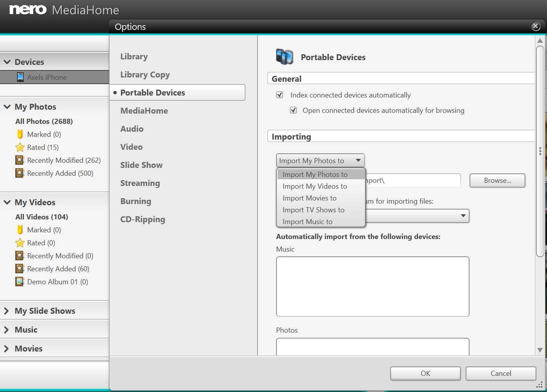Expand the Movies section
Viewport: 547px width, 392px height.
click(x=6, y=348)
